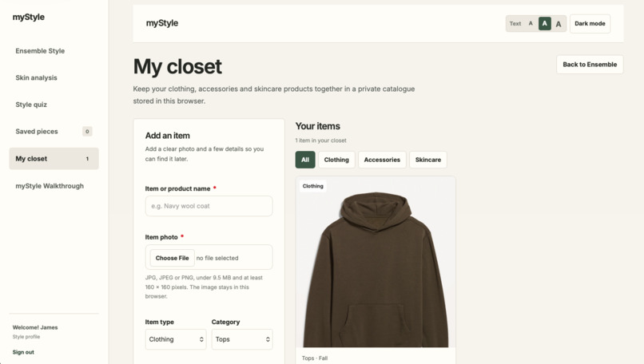Click the 'no file selected' text
The height and width of the screenshot is (364, 644).
(217, 258)
